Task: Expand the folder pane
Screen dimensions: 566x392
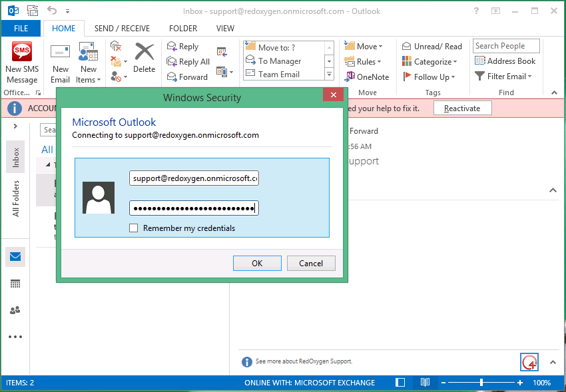Action: click(x=15, y=126)
